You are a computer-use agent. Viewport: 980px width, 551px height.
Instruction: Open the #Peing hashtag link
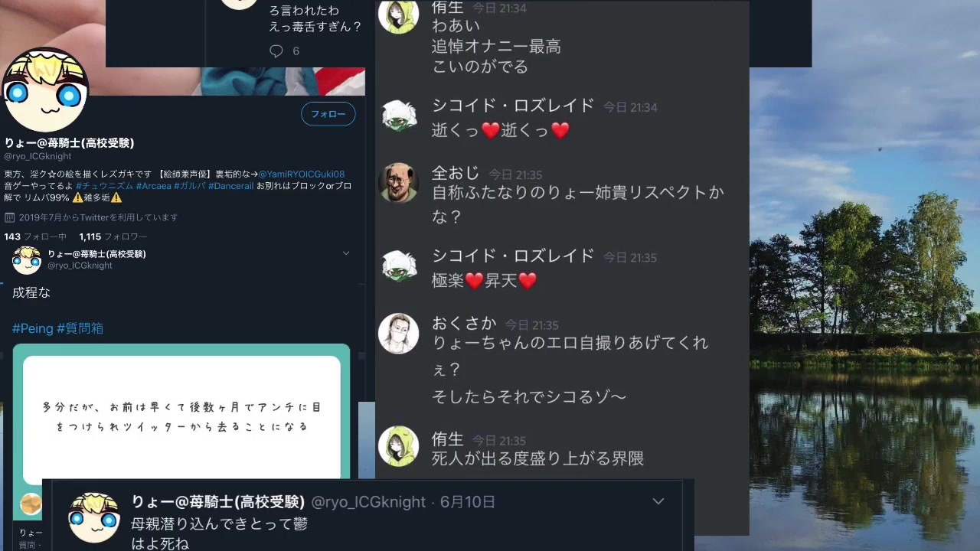pos(33,328)
